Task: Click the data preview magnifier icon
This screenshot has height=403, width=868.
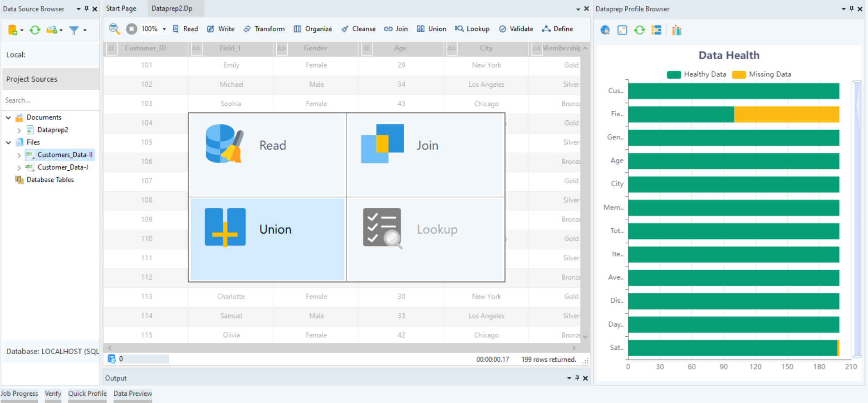Action: pos(114,29)
